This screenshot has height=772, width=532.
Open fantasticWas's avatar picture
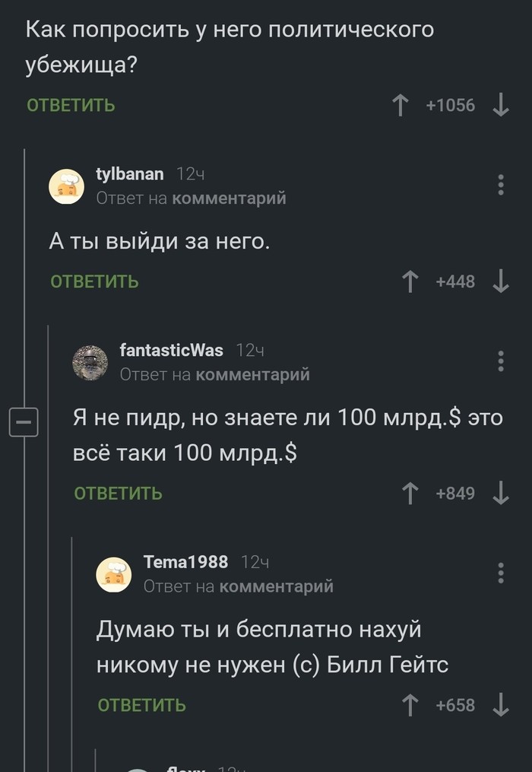point(90,362)
